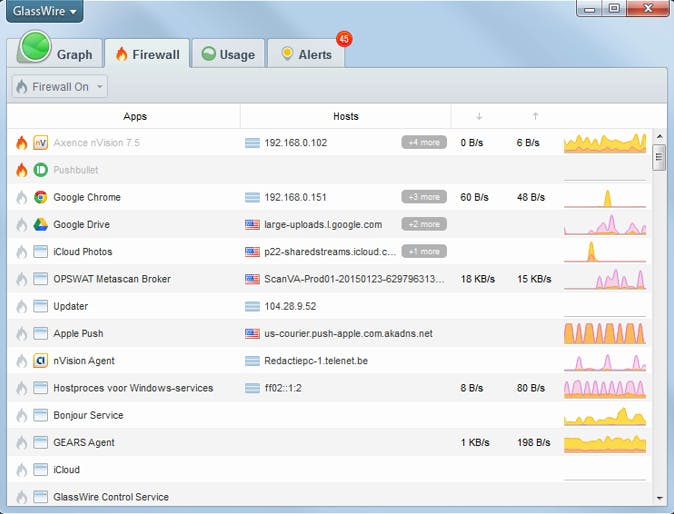Click the Apple Push window icon
The width and height of the screenshot is (674, 514).
tap(40, 333)
